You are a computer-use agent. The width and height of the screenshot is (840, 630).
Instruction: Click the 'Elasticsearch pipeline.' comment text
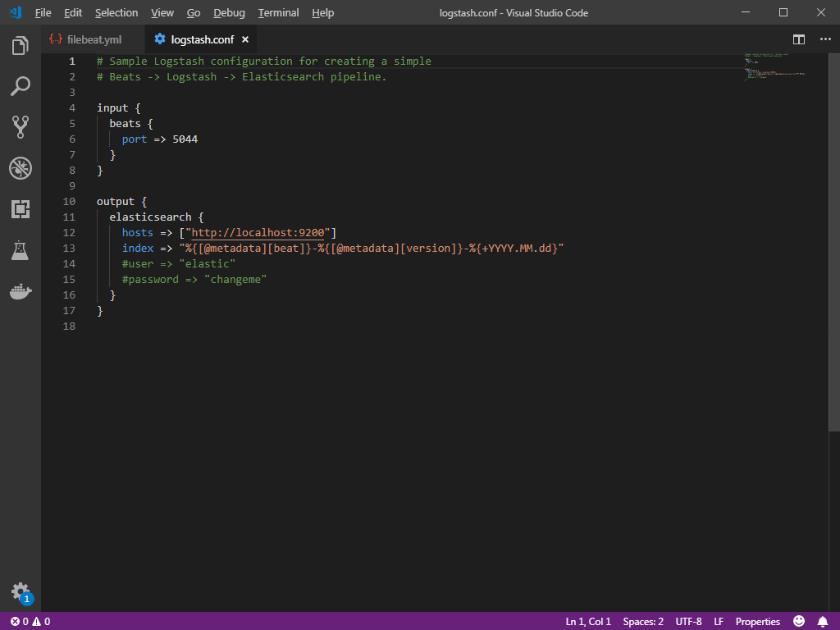click(314, 76)
